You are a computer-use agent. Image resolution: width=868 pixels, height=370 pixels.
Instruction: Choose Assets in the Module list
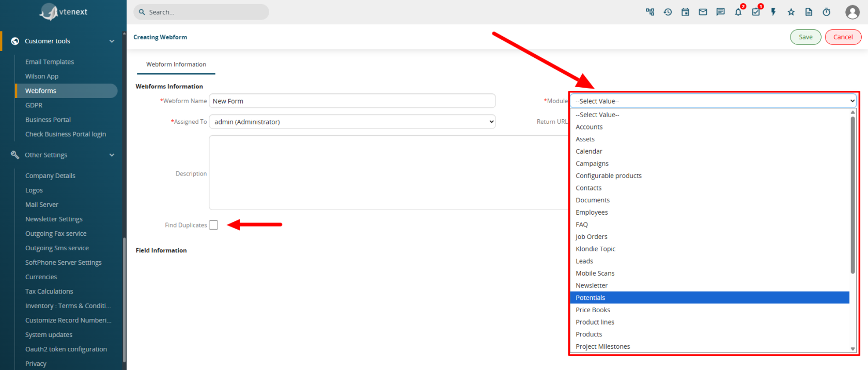[x=710, y=139]
